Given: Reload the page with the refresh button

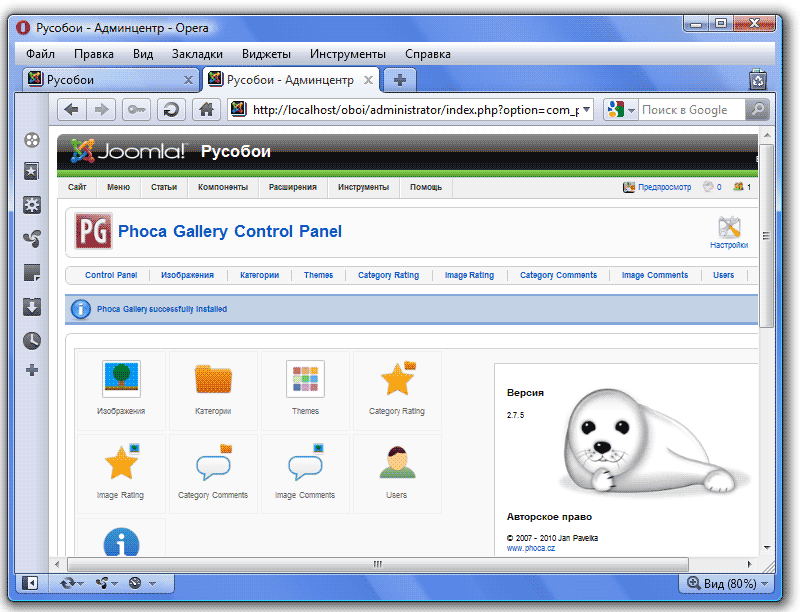Looking at the screenshot, I should point(171,109).
